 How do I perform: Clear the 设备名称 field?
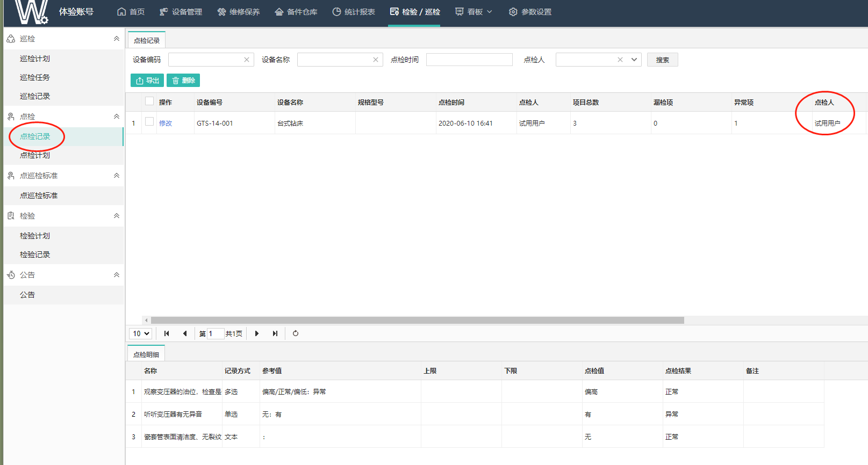pos(376,60)
